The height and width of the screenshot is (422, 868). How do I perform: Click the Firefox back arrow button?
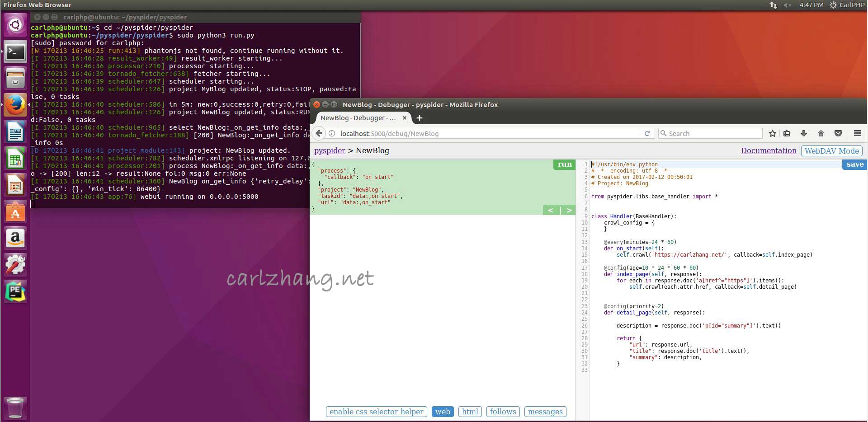pos(319,133)
